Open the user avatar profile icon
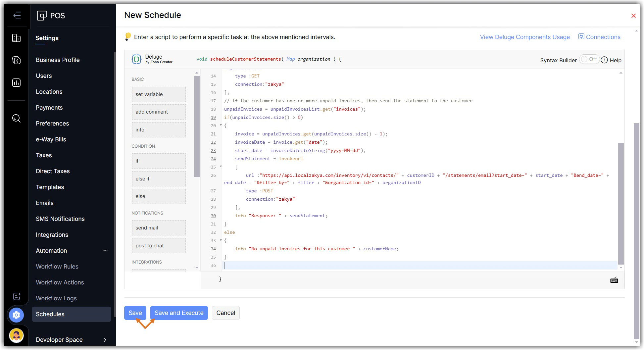 (16, 335)
